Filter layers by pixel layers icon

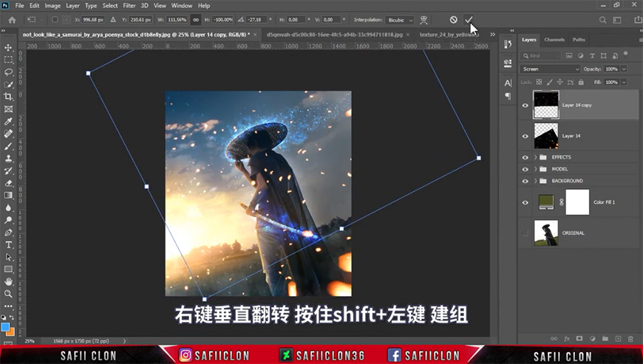point(569,55)
